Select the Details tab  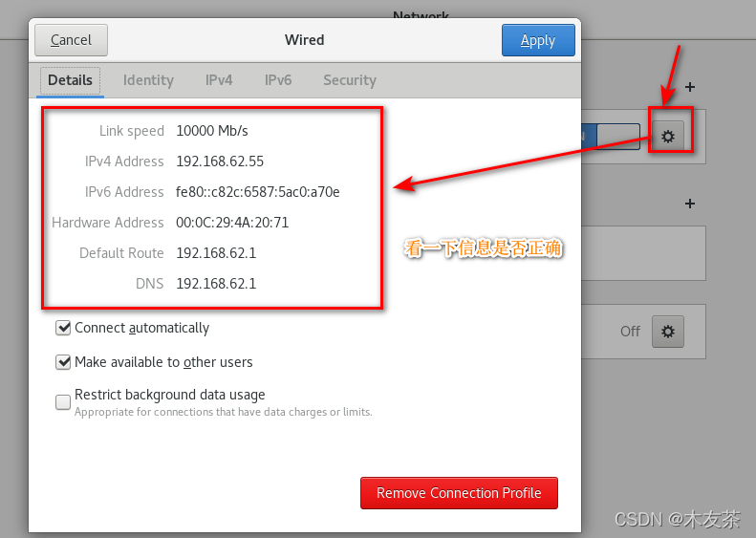click(x=70, y=80)
